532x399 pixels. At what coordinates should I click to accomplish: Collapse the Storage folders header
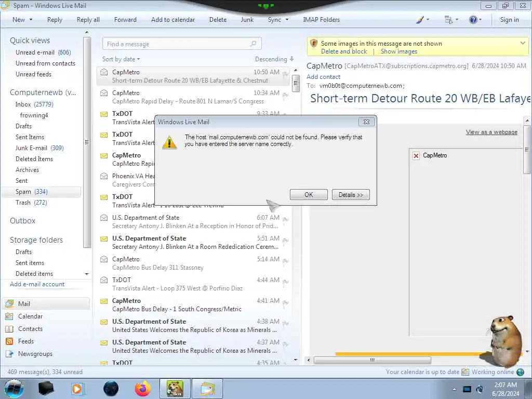point(36,240)
